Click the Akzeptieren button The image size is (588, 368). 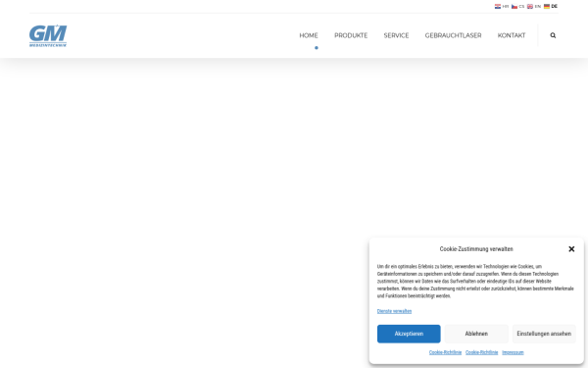409,334
